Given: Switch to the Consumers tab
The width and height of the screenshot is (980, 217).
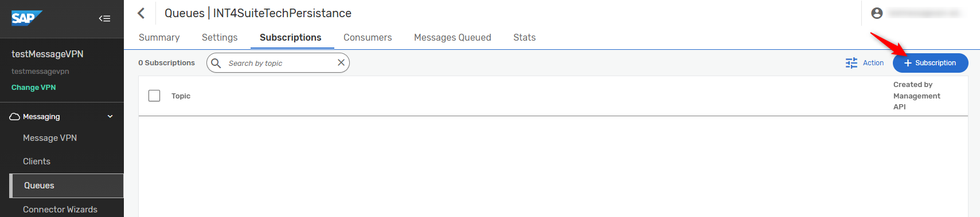Looking at the screenshot, I should (x=368, y=37).
